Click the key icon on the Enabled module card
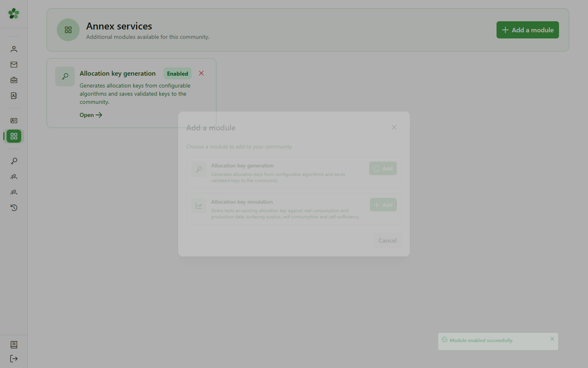This screenshot has height=368, width=588. pyautogui.click(x=65, y=76)
